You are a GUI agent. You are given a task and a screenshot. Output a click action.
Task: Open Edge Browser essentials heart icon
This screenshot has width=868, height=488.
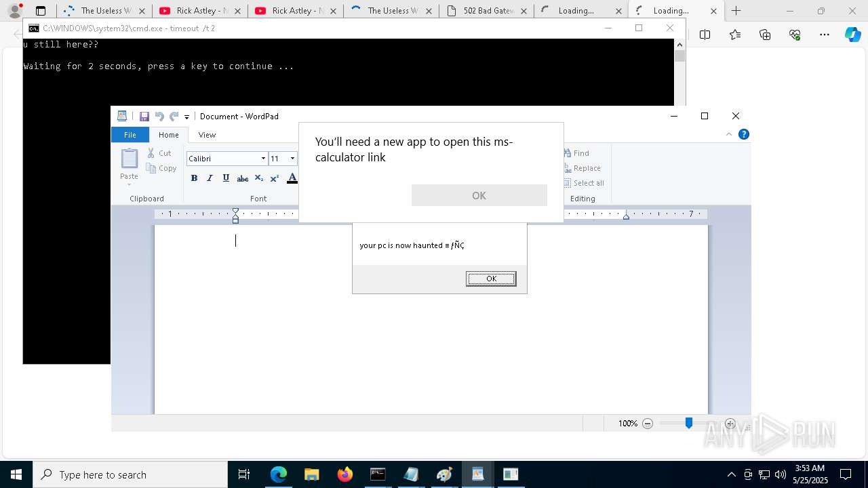[795, 35]
